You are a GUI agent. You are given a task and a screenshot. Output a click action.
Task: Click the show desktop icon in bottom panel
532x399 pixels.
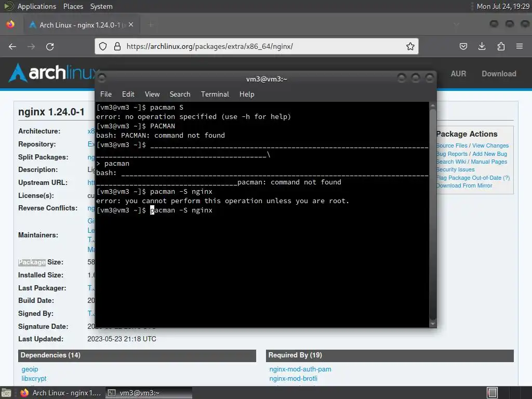pos(6,393)
